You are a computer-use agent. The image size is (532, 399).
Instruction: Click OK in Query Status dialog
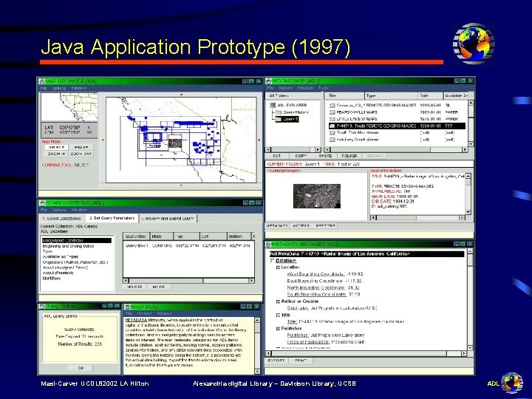coord(81,368)
